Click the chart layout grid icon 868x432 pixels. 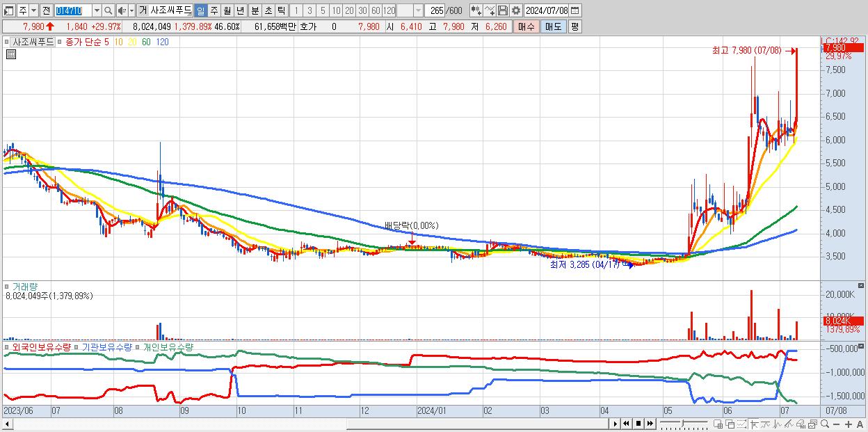(x=718, y=424)
